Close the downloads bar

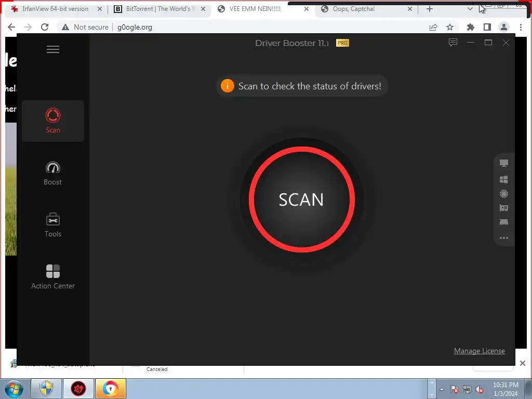[x=523, y=363]
